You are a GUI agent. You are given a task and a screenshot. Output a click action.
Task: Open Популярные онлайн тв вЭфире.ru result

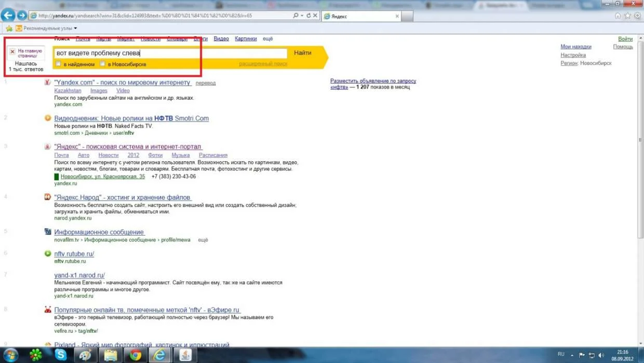point(147,310)
